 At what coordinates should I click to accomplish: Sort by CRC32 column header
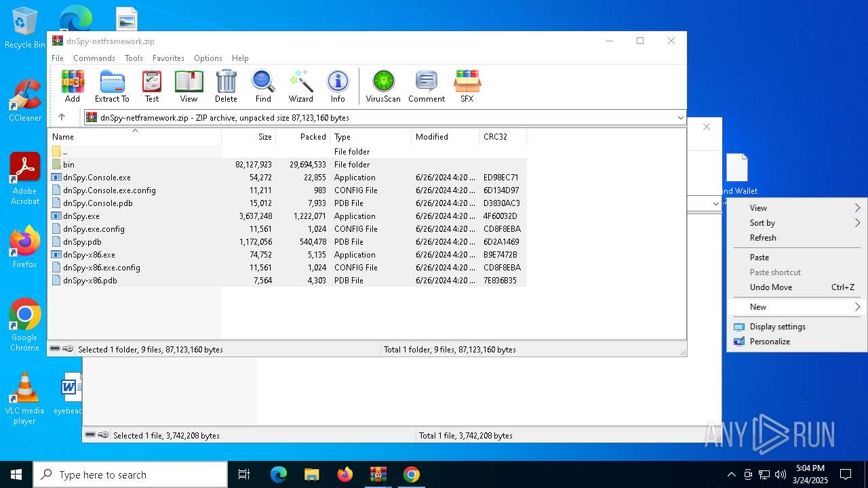tap(502, 137)
